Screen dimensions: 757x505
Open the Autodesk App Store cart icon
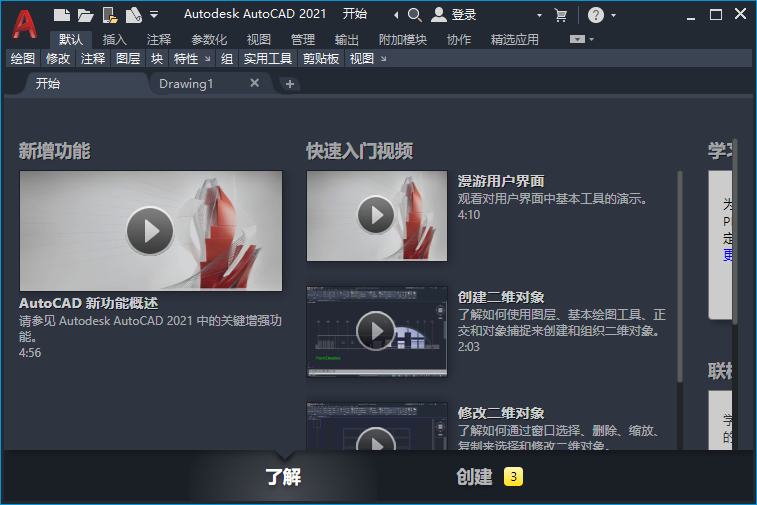561,15
